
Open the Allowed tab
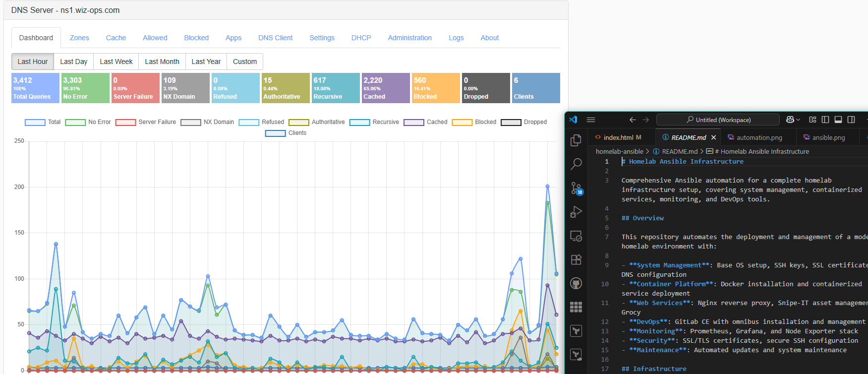(x=155, y=38)
